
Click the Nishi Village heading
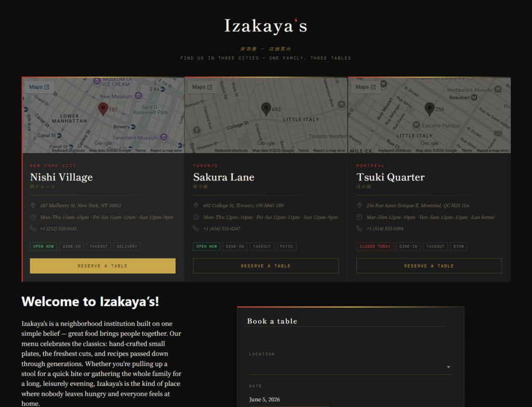[61, 177]
